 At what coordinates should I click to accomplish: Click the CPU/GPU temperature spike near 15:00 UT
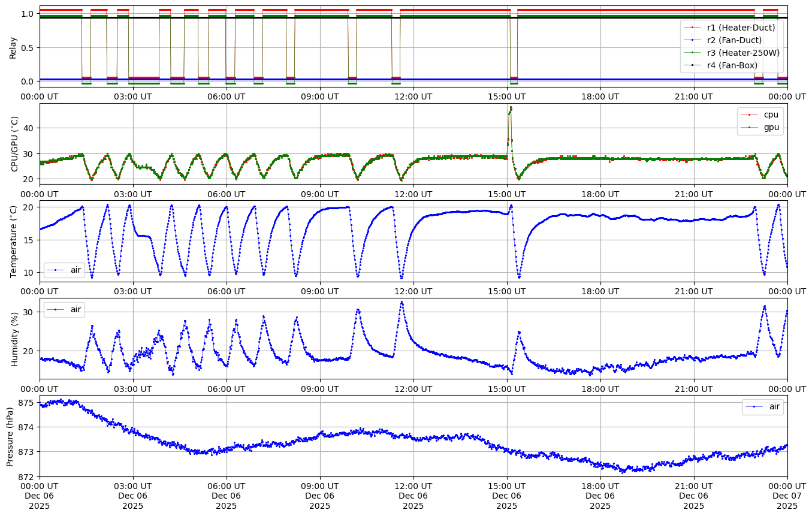(x=511, y=109)
